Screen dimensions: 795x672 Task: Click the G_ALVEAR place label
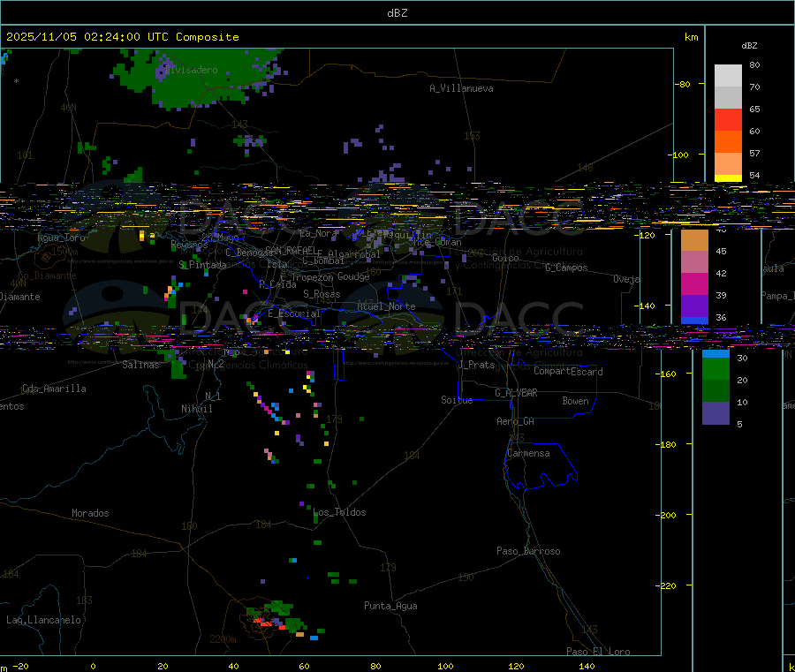point(516,393)
